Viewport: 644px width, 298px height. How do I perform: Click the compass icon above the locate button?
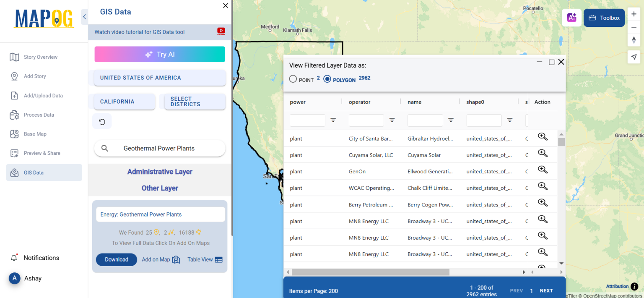tap(634, 40)
